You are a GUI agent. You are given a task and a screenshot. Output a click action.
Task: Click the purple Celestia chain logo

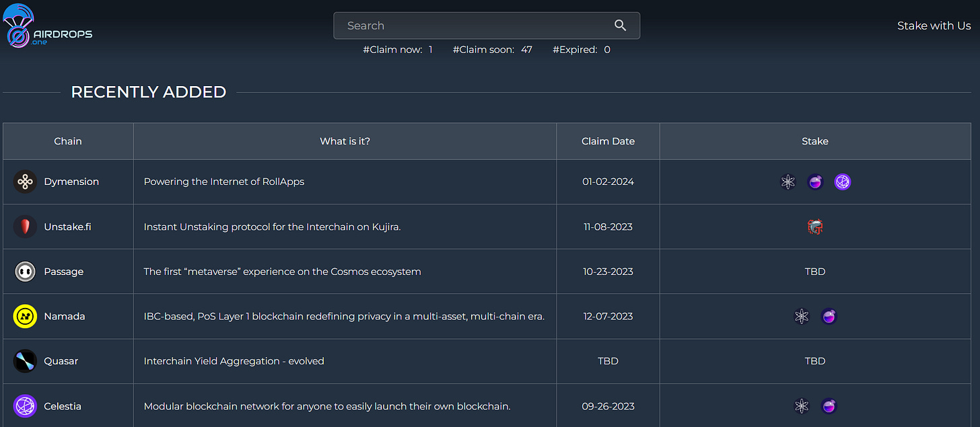click(x=26, y=406)
